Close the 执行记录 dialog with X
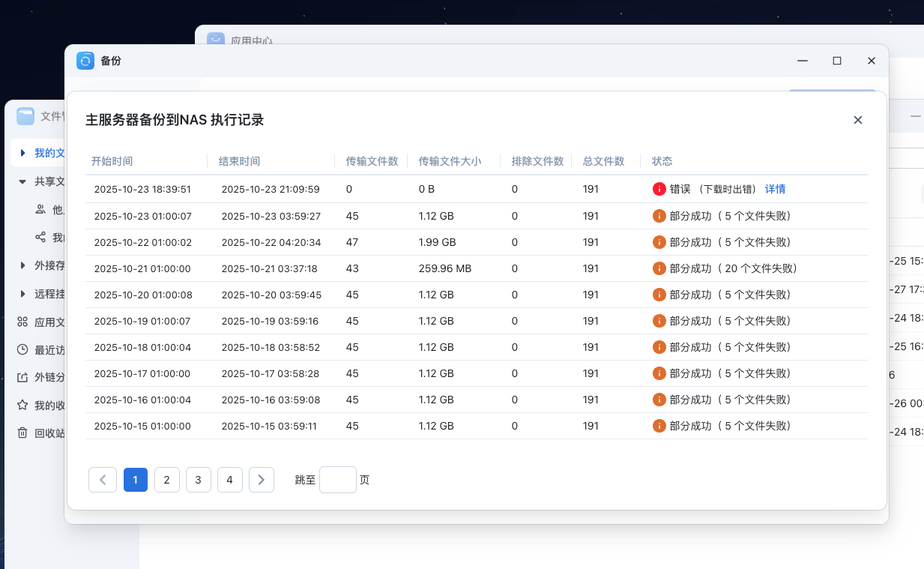The height and width of the screenshot is (569, 924). tap(857, 119)
